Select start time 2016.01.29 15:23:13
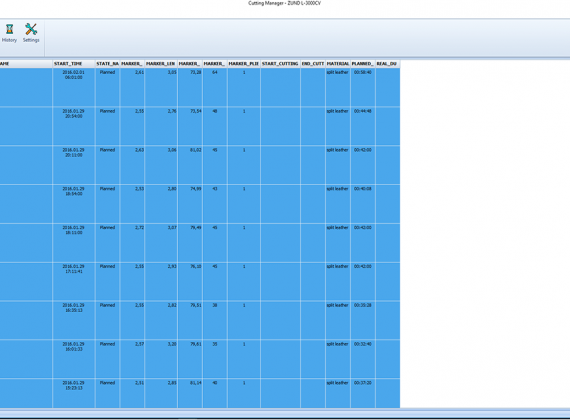Screen dimensions: 570x420 click(73, 385)
